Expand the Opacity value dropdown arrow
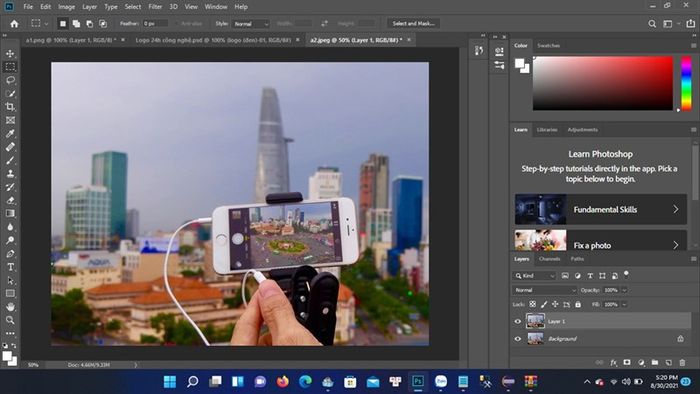Viewport: 700px width, 394px height. [x=625, y=290]
